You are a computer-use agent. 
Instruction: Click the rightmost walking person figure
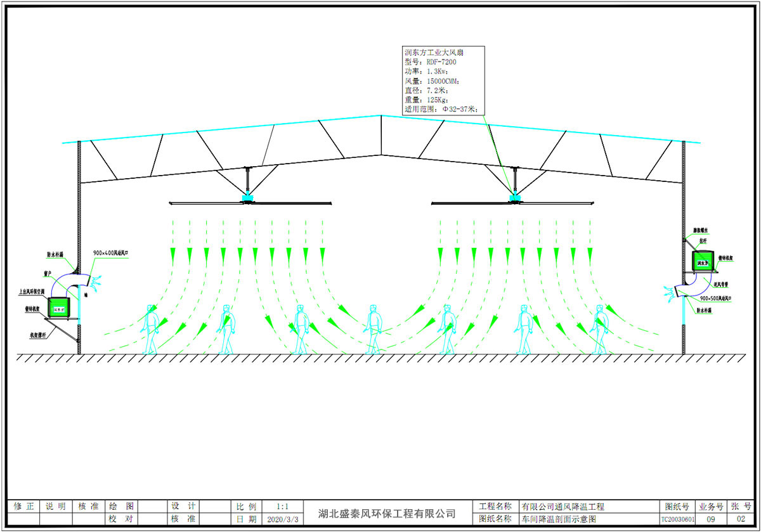point(599,329)
